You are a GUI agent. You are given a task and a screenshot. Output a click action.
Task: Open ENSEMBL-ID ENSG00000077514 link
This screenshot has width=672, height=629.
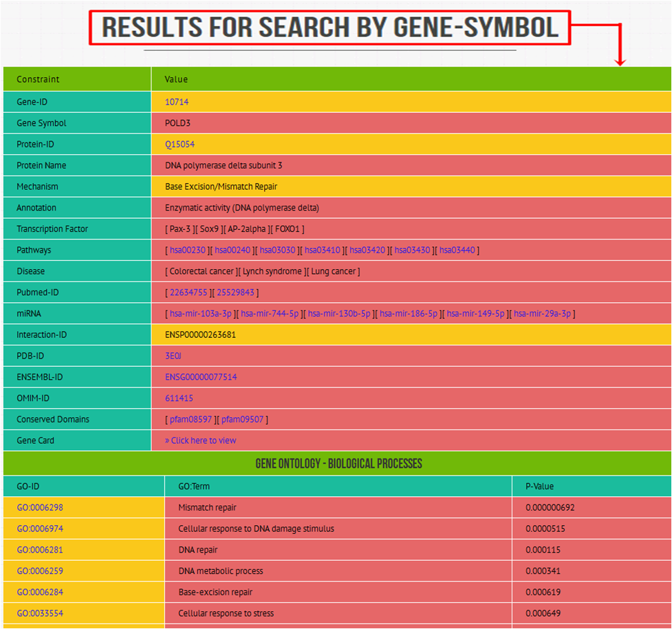[x=201, y=377]
